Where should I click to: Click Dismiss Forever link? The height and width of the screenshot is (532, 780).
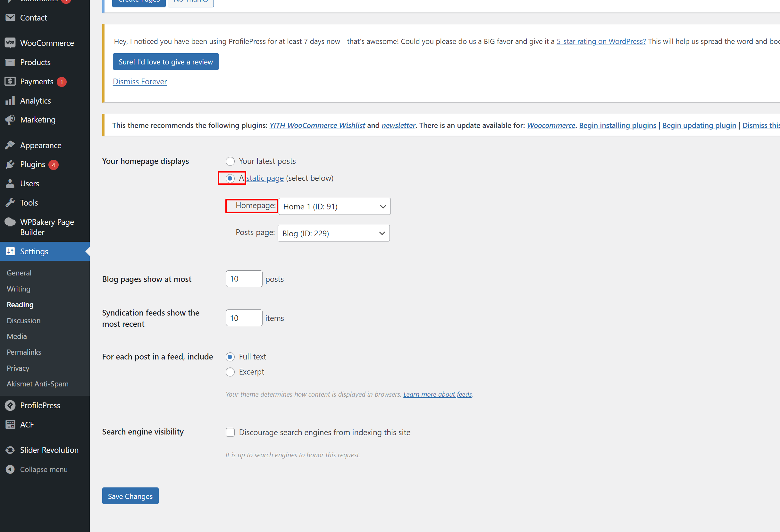tap(140, 81)
